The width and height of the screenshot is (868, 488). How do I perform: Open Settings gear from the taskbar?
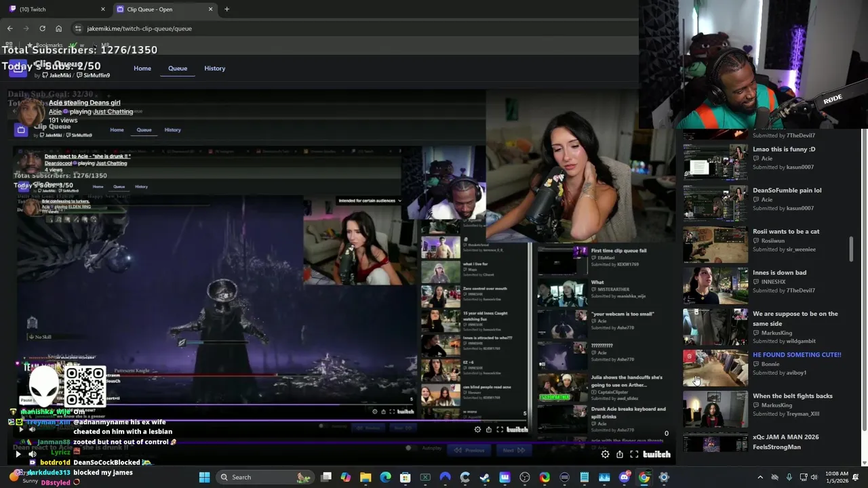coord(664,477)
